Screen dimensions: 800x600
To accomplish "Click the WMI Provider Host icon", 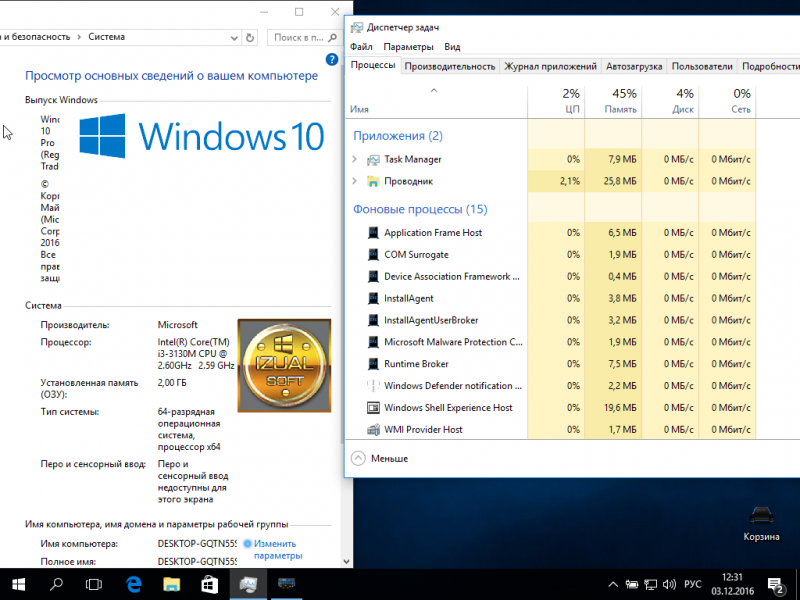I will point(373,430).
